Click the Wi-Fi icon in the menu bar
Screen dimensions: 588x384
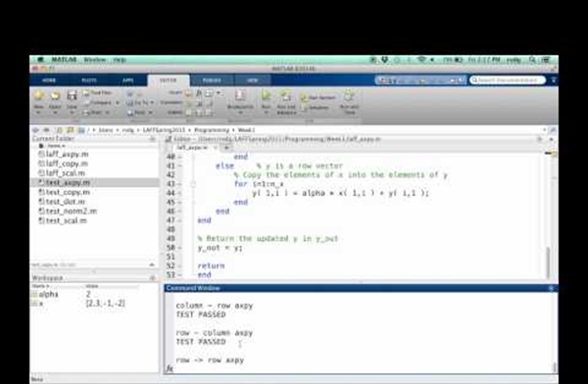click(422, 60)
